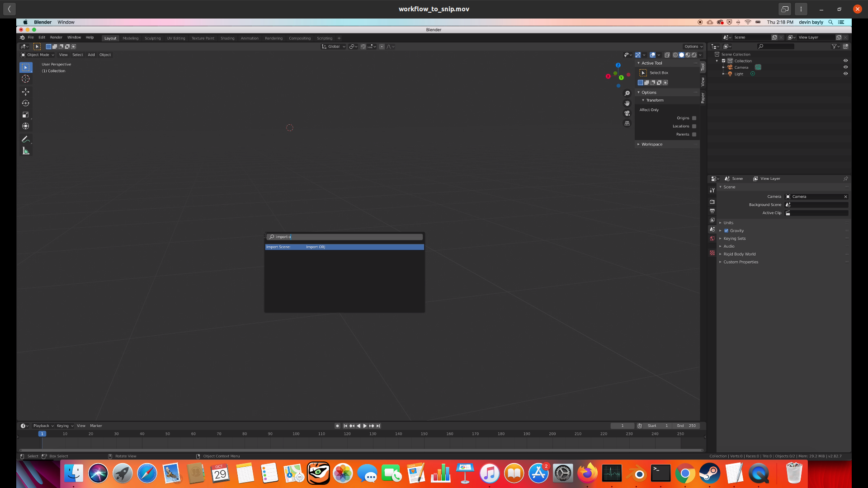
Task: Open Terminal from the Dock
Action: (660, 474)
